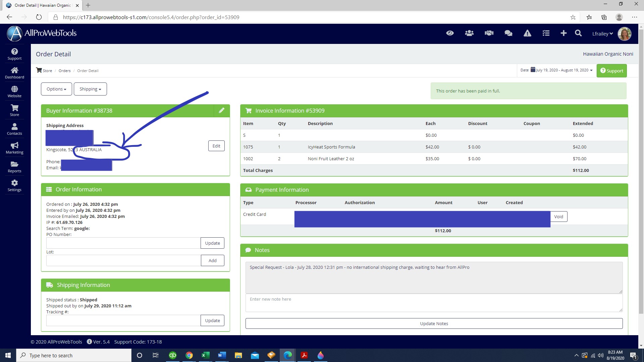644x362 pixels.
Task: Expand the Lfrailey user menu
Action: pyautogui.click(x=602, y=34)
